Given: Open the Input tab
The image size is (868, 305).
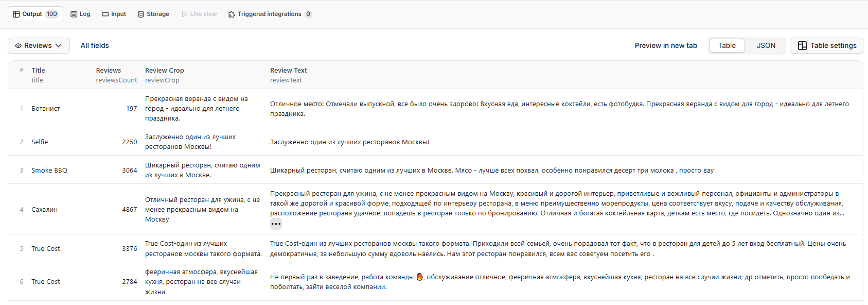Looking at the screenshot, I should (114, 14).
